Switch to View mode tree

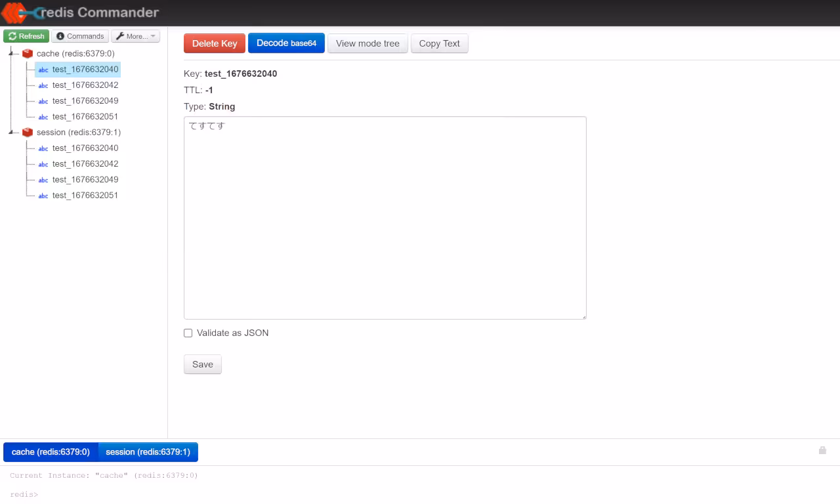[367, 43]
